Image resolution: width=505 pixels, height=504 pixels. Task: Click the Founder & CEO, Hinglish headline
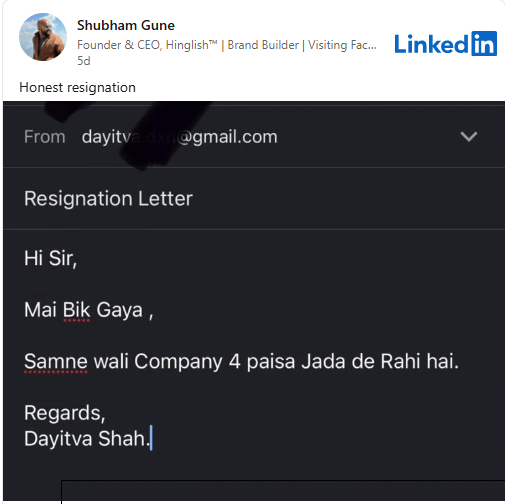tap(227, 45)
